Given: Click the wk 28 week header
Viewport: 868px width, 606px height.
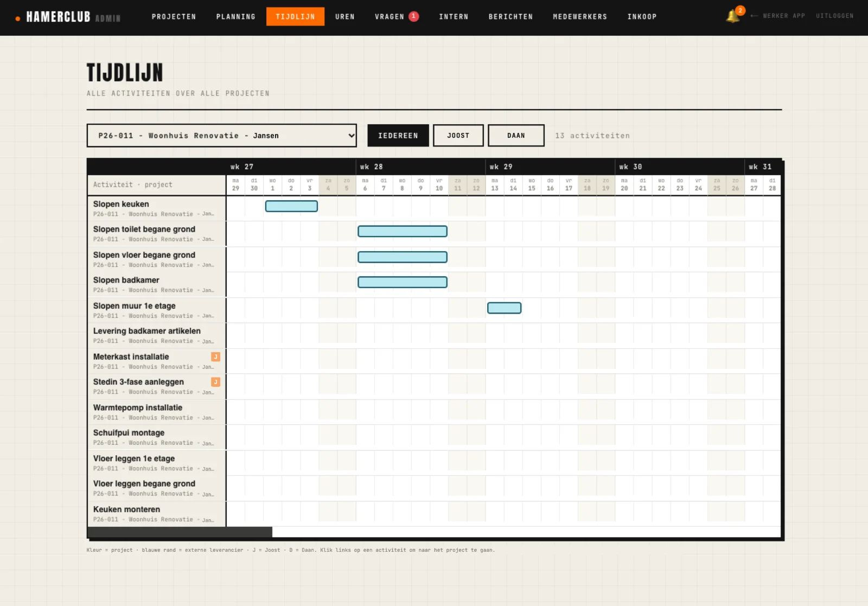Looking at the screenshot, I should click(x=420, y=167).
